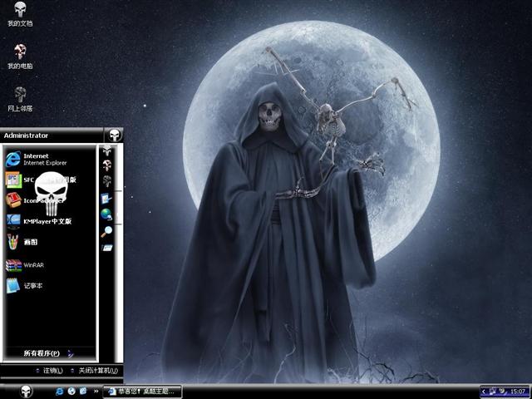Expand quick launch overflow chevron
The height and width of the screenshot is (399, 532).
[96, 391]
